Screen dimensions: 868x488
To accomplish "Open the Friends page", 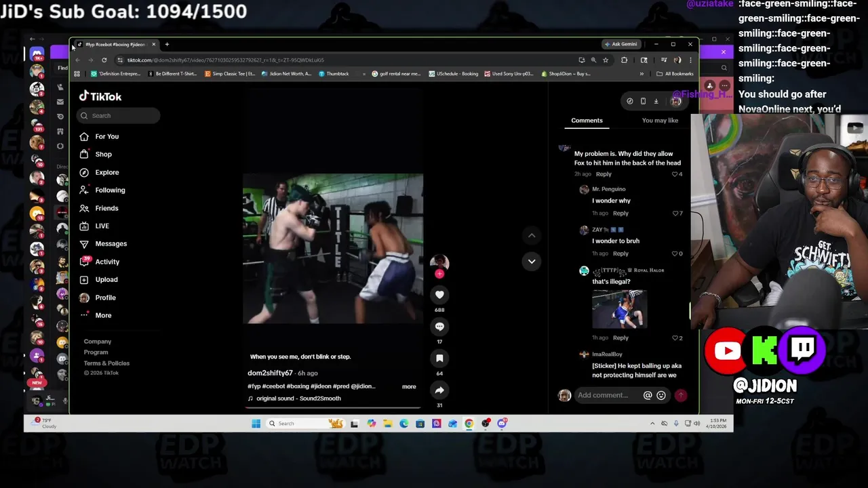I will point(99,208).
